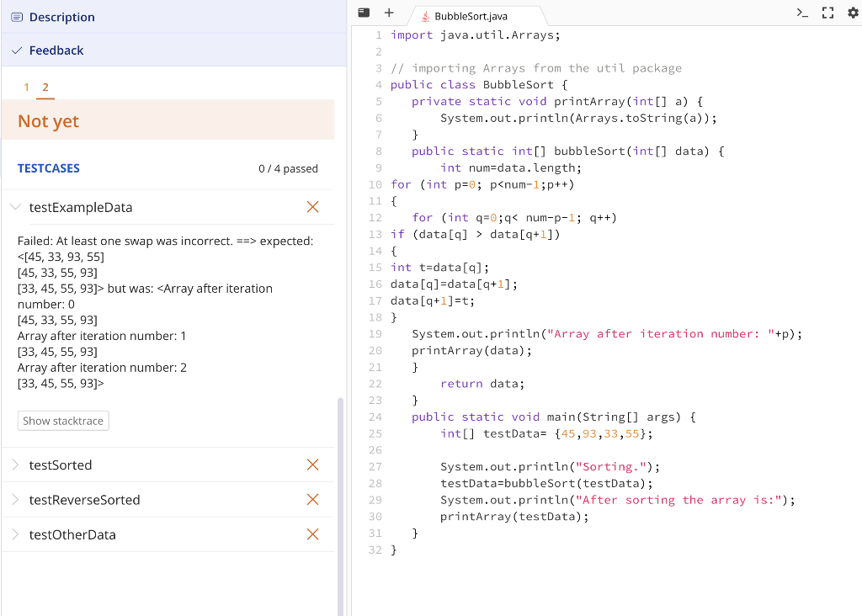
Task: Click 'Array after iteration number: 2' output text
Action: pyautogui.click(x=102, y=368)
